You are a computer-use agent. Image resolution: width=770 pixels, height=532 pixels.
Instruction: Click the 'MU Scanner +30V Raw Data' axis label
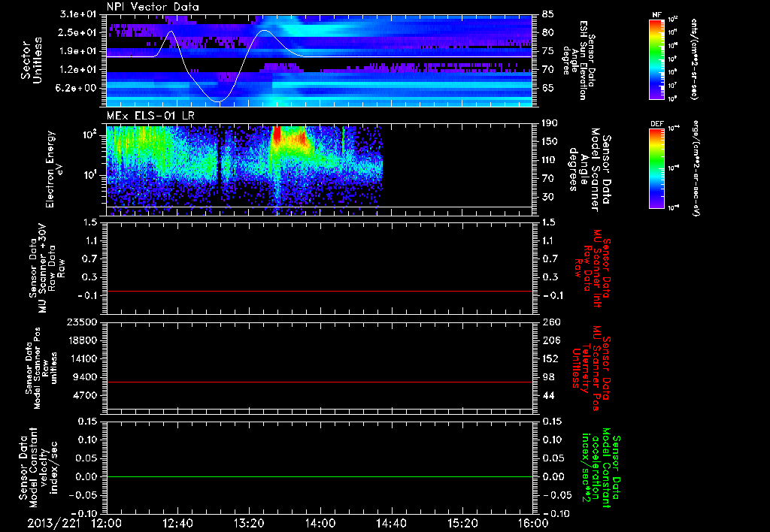click(47, 268)
